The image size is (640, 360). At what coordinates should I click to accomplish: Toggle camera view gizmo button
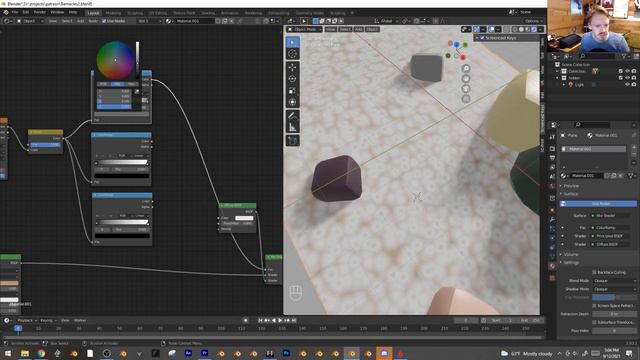pyautogui.click(x=466, y=89)
